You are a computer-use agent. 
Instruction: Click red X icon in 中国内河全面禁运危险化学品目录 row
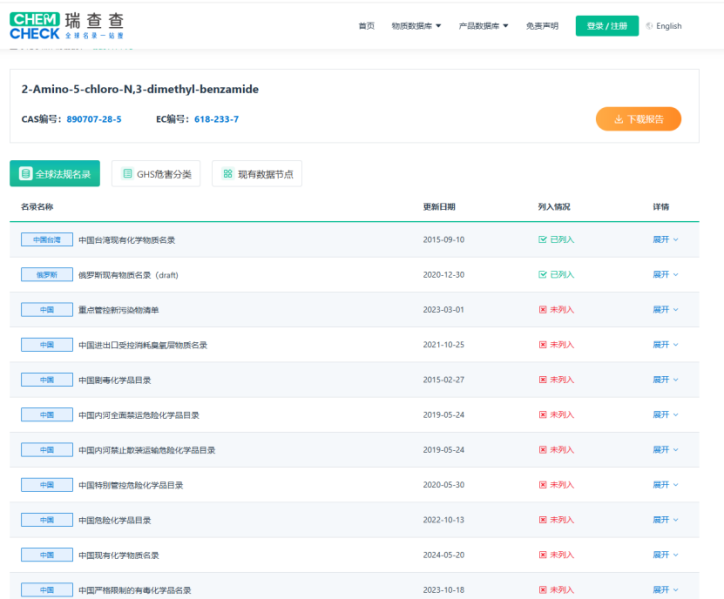pyautogui.click(x=543, y=415)
